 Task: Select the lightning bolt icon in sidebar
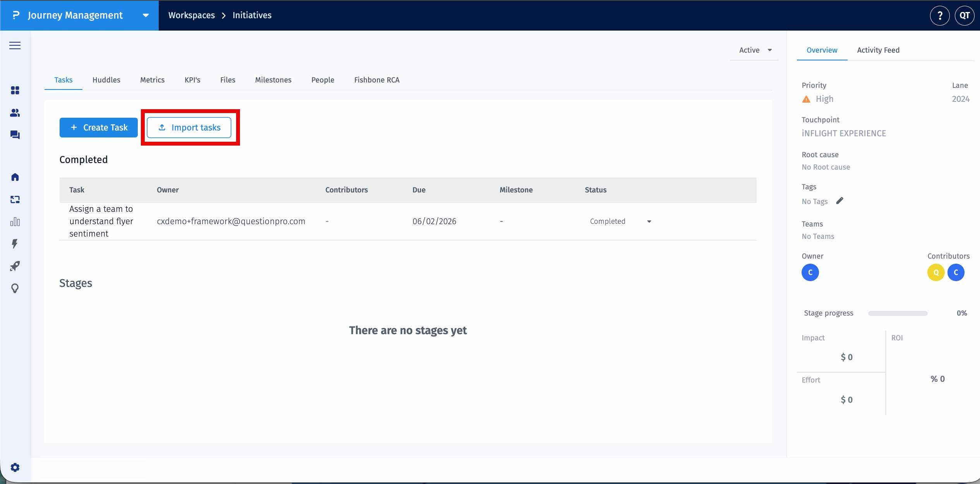[x=15, y=244]
